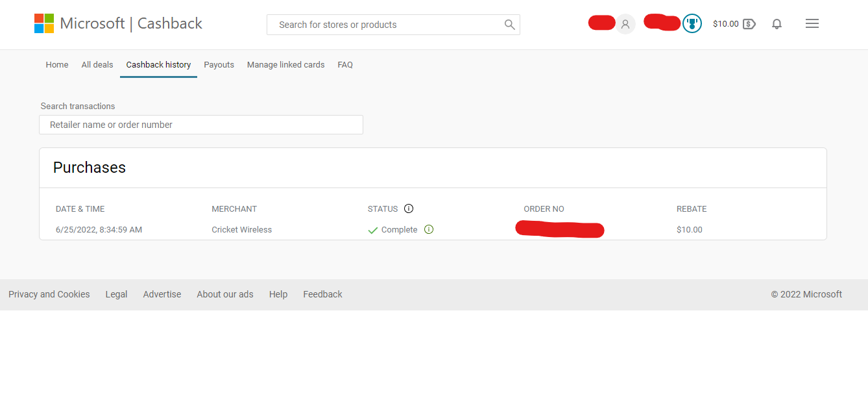
Task: Click the Microsoft logo
Action: [x=44, y=23]
